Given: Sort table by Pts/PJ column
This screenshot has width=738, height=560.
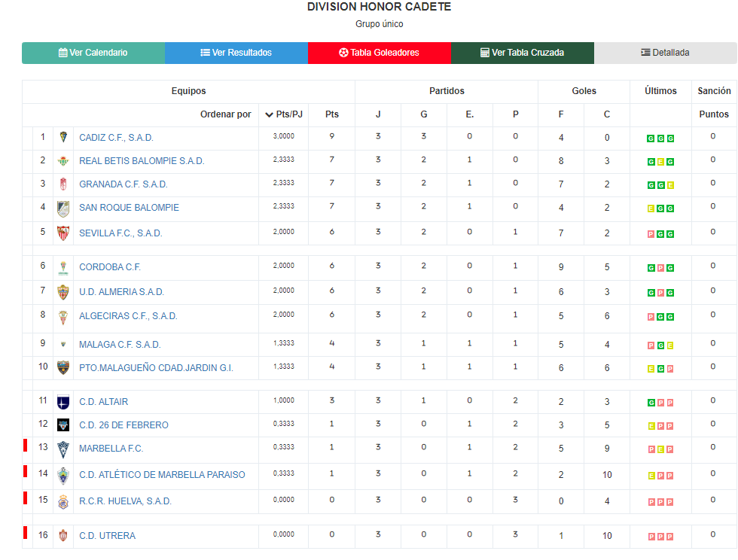Looking at the screenshot, I should click(284, 114).
